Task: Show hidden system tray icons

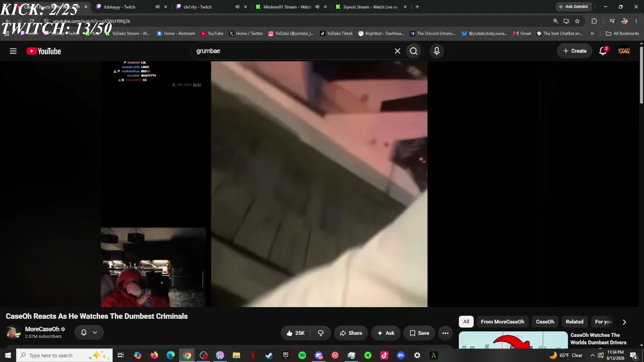Action: (x=592, y=355)
